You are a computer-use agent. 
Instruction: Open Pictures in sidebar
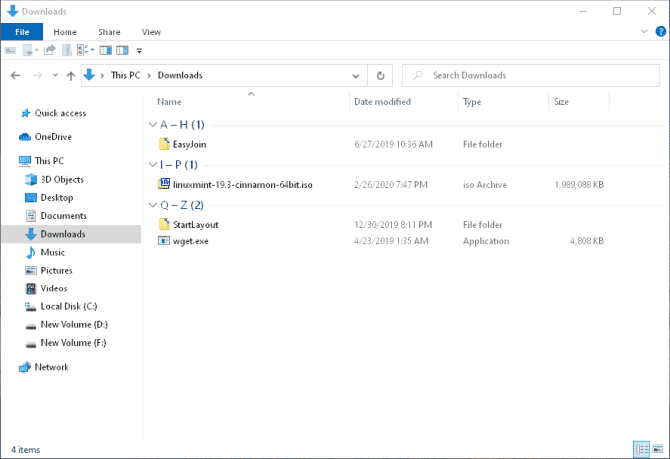point(56,270)
